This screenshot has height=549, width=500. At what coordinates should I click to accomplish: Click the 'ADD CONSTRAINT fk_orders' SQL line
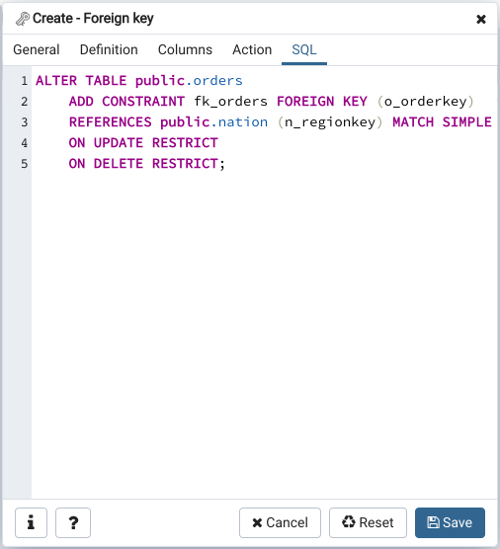pyautogui.click(x=271, y=102)
